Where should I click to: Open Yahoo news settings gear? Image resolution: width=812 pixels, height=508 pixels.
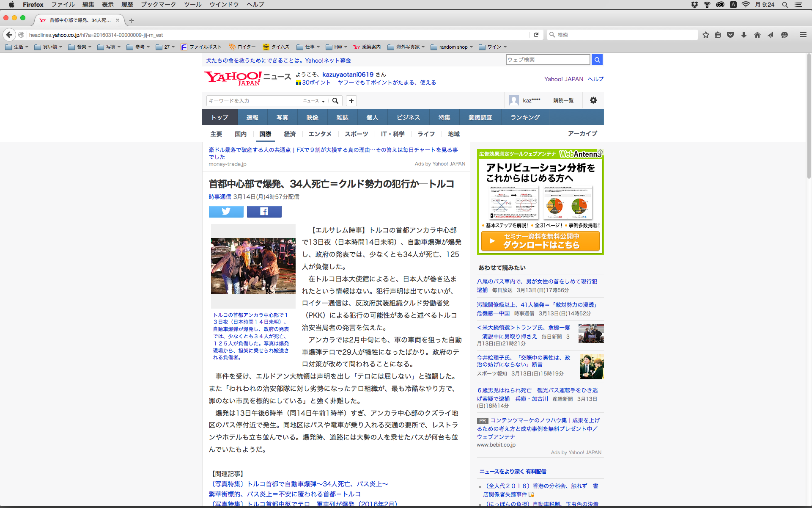593,100
